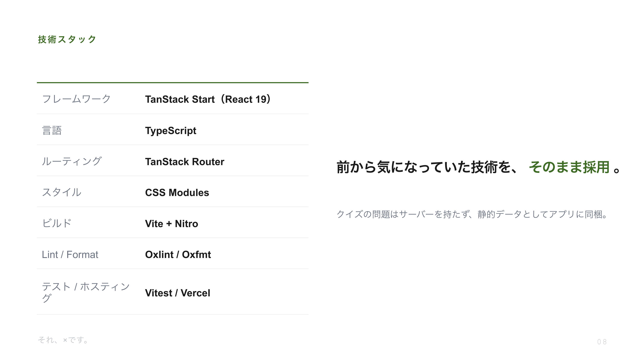Click the Oxlint / Oxfmt value

pos(178,255)
